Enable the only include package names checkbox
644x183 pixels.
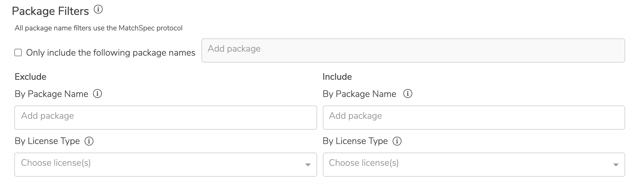click(18, 52)
